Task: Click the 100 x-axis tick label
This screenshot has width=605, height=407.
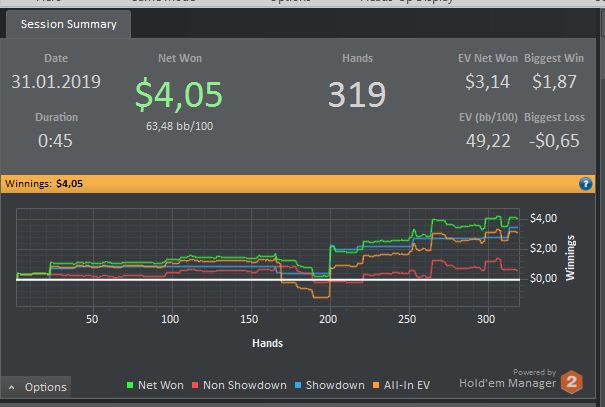Action: (170, 319)
